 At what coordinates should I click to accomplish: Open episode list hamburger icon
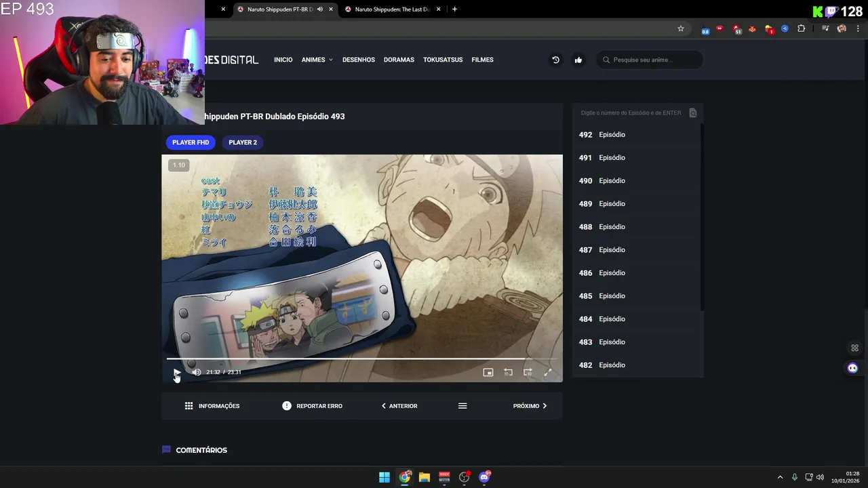tap(462, 406)
